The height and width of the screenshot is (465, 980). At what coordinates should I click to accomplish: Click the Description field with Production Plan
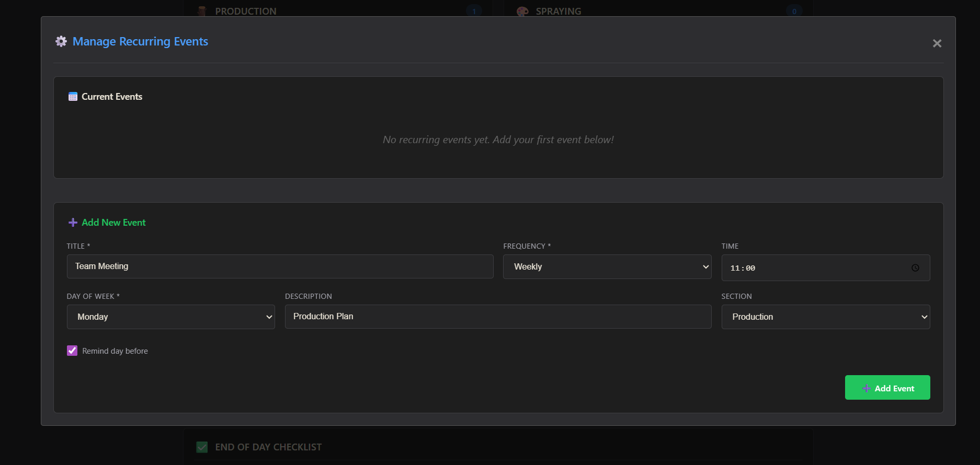tap(497, 317)
